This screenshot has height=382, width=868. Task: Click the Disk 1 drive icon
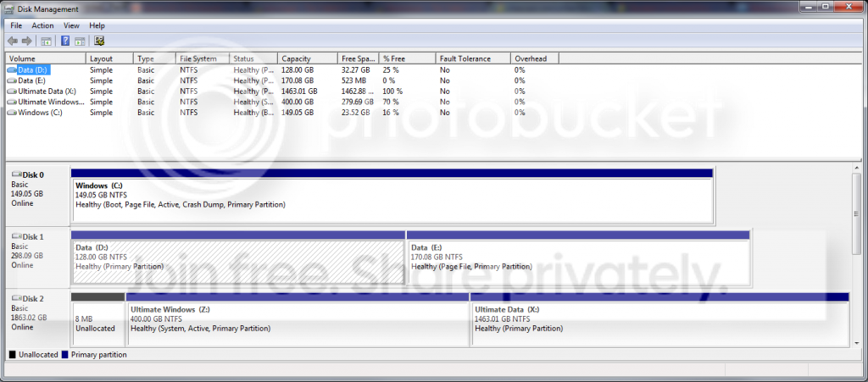pyautogui.click(x=17, y=236)
